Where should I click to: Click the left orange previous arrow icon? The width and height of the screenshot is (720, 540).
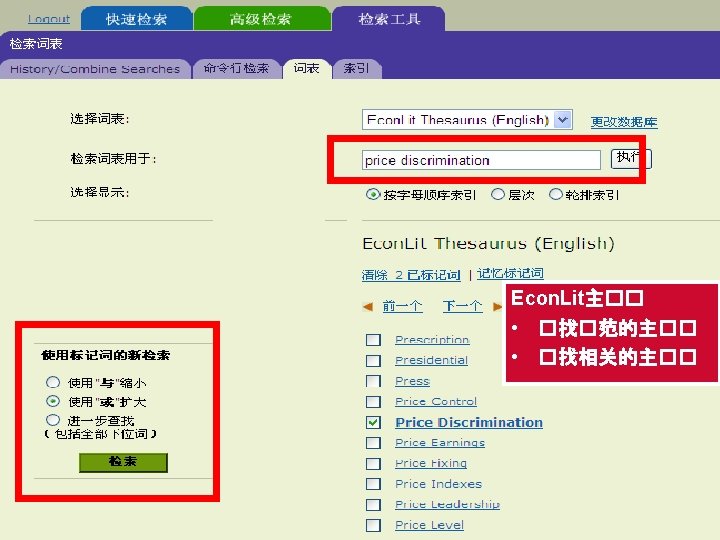(x=368, y=306)
